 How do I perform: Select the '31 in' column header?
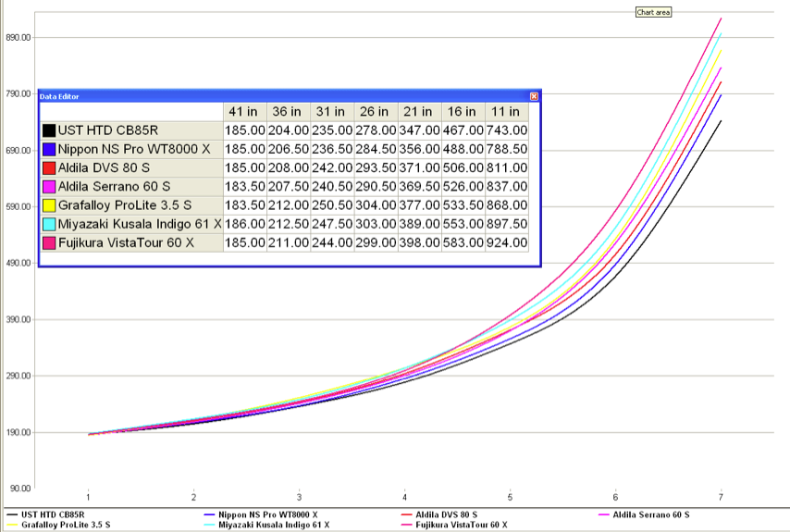[332, 112]
